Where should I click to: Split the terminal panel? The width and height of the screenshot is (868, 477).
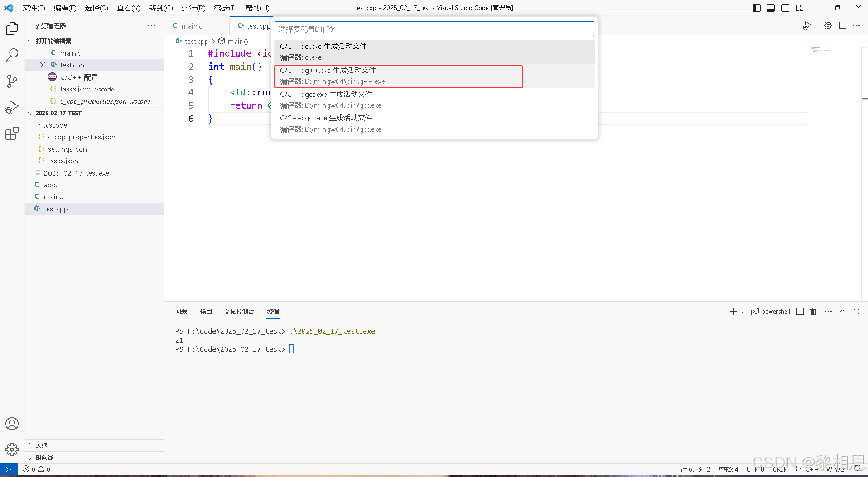coord(800,311)
